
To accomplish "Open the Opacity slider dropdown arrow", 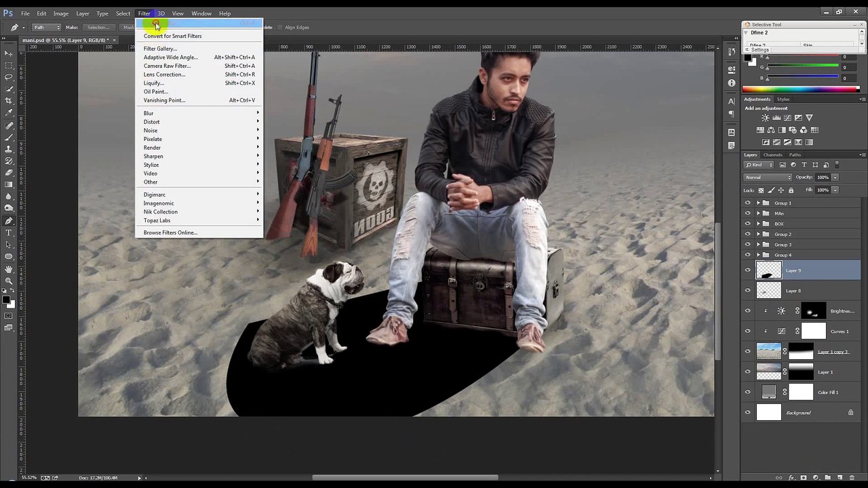I will pos(835,178).
